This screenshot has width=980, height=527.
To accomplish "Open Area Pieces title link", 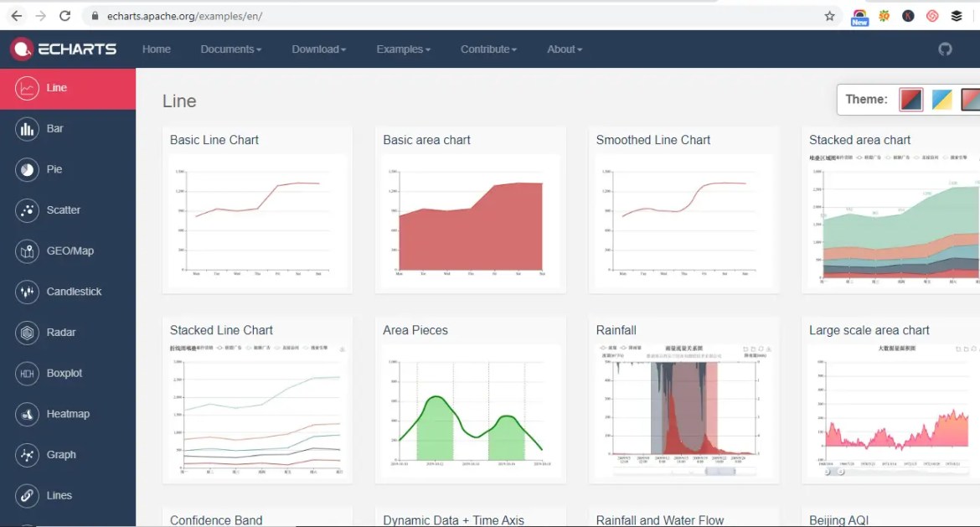I will pyautogui.click(x=415, y=330).
